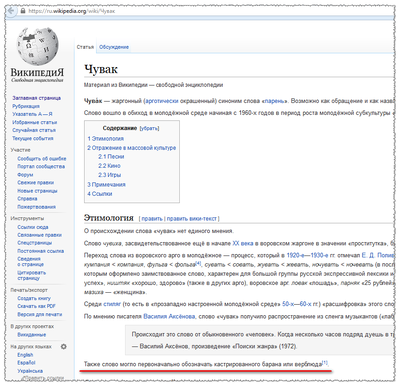This screenshot has width=400, height=386.
Task: Open 60-х link about стиляги
Action: pos(305,304)
